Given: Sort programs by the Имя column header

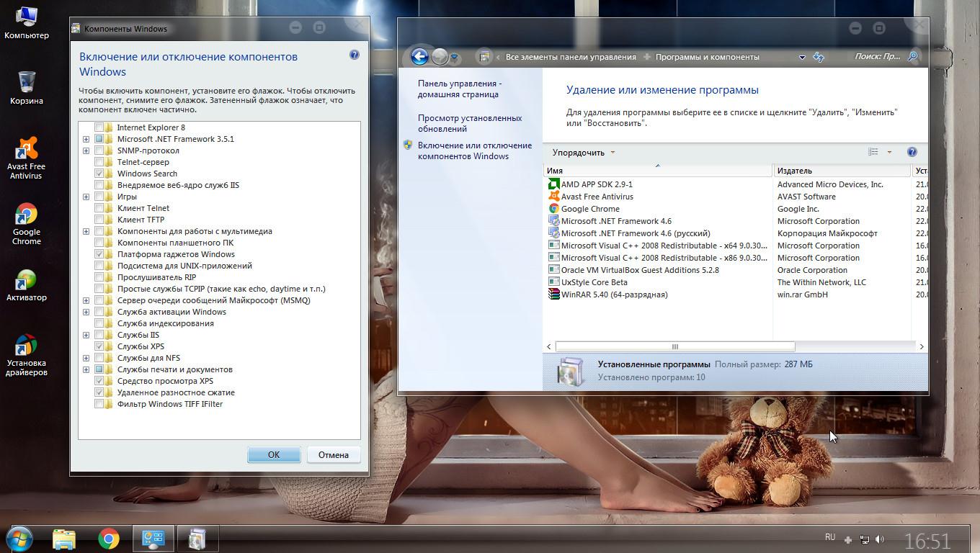Looking at the screenshot, I should (658, 171).
